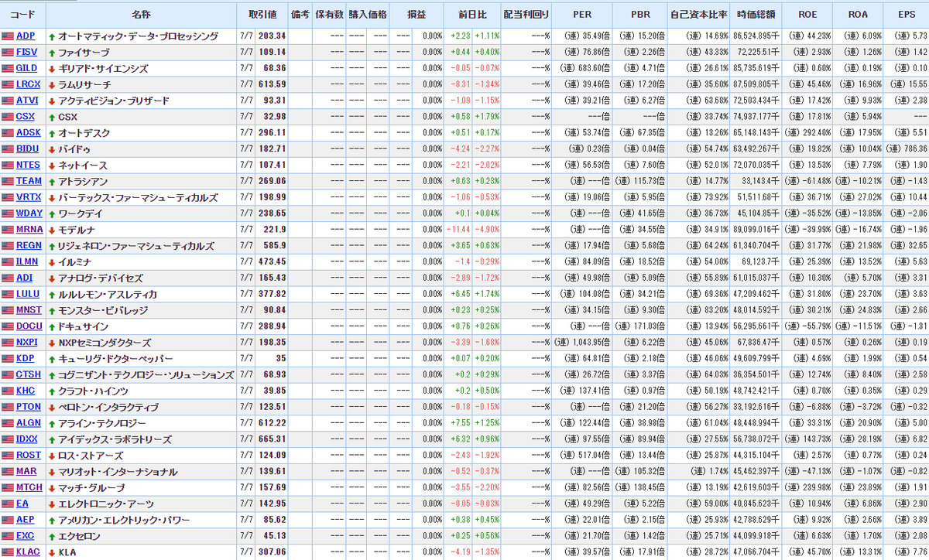Image resolution: width=929 pixels, height=560 pixels.
Task: Open the GILD ticker link
Action: point(26,69)
